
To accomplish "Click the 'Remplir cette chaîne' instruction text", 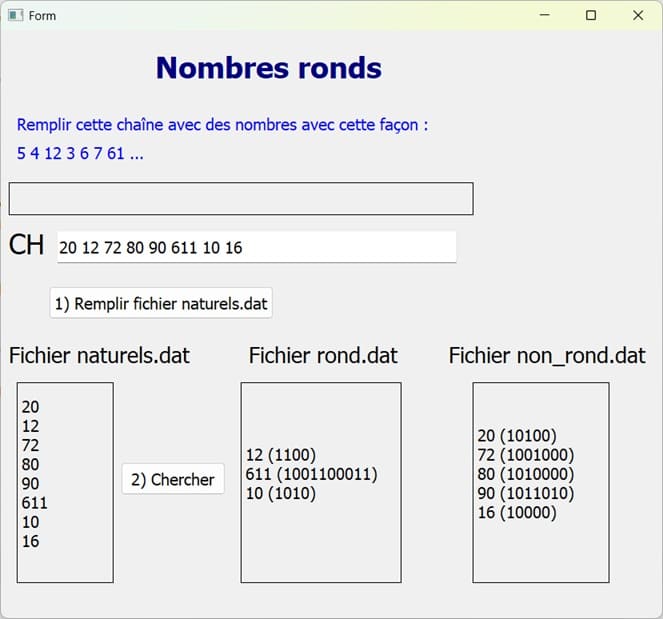I will click(x=222, y=125).
